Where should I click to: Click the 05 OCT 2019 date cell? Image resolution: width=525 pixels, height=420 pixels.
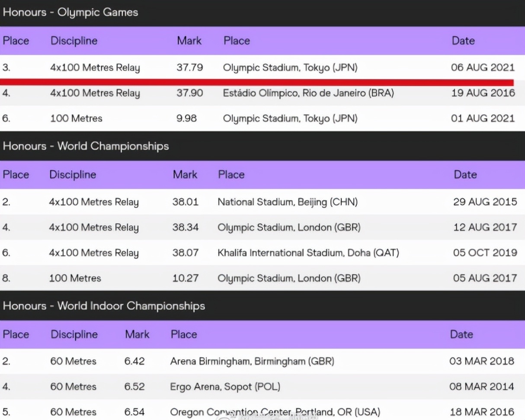point(485,253)
